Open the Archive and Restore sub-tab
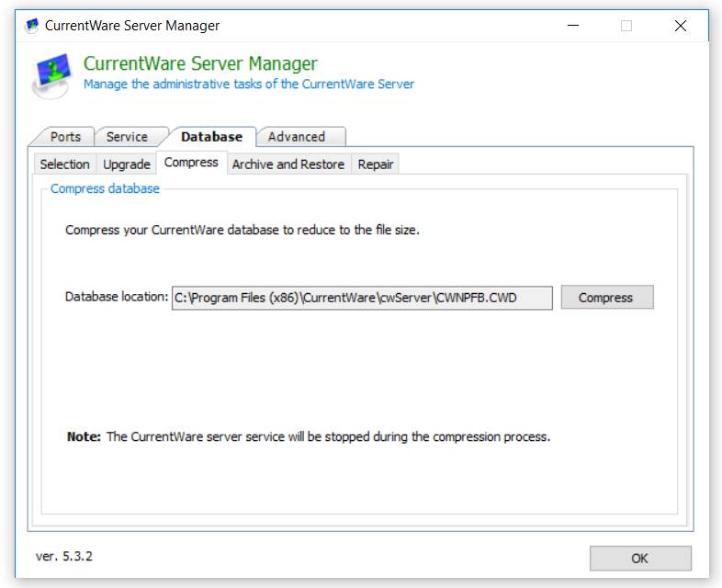Image resolution: width=722 pixels, height=588 pixels. (x=288, y=164)
